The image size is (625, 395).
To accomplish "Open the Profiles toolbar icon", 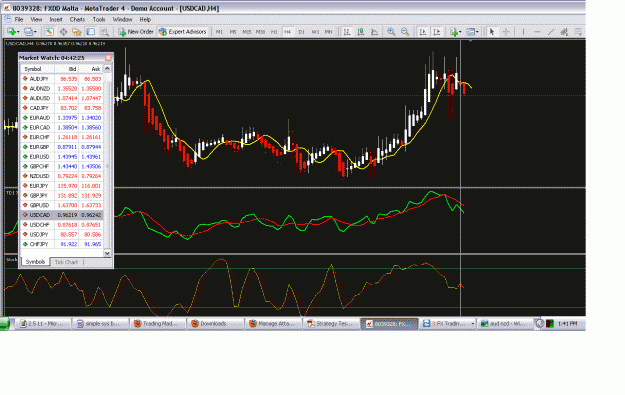I will pyautogui.click(x=28, y=32).
